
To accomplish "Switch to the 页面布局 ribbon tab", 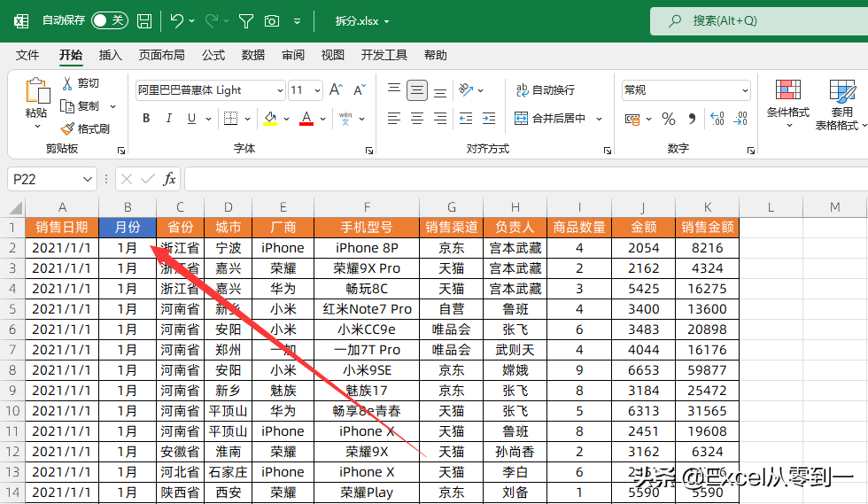I will [161, 55].
